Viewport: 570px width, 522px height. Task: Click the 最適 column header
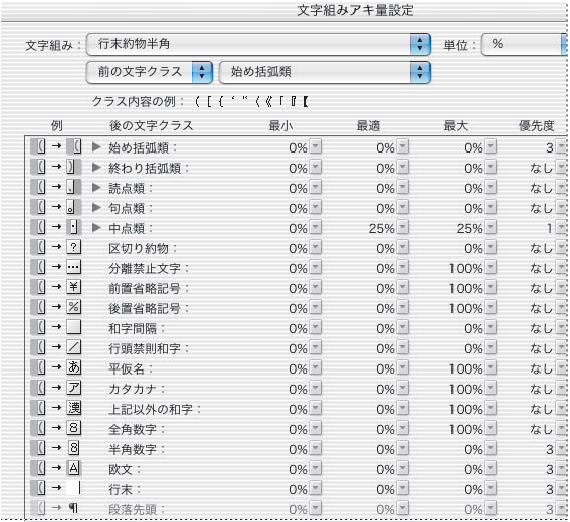[368, 125]
